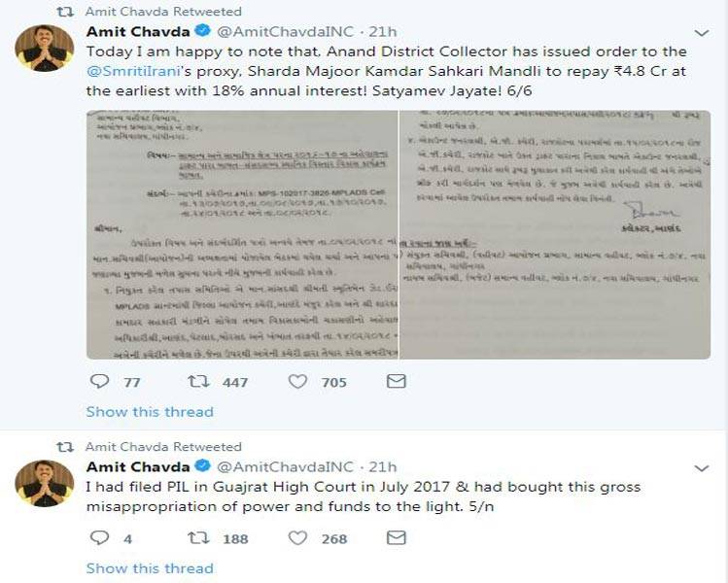Click Amit Chavda's name on the PIL tweet

tap(136, 467)
